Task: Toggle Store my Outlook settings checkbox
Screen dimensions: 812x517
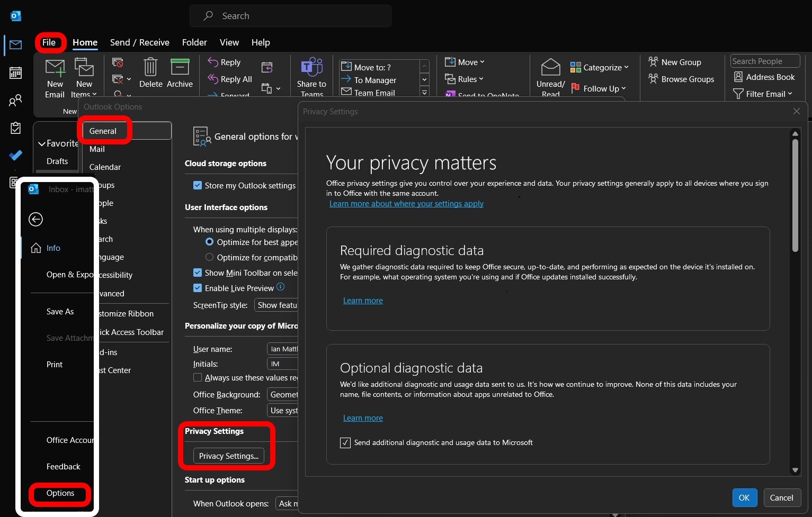Action: point(198,186)
